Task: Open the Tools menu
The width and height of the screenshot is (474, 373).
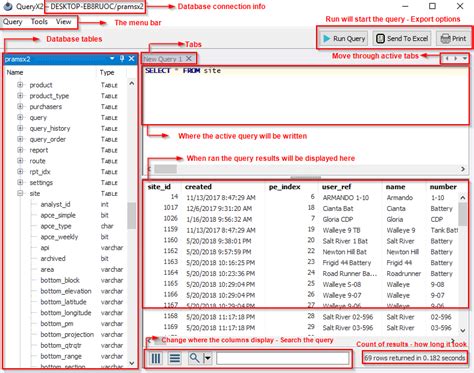Action: click(x=39, y=22)
